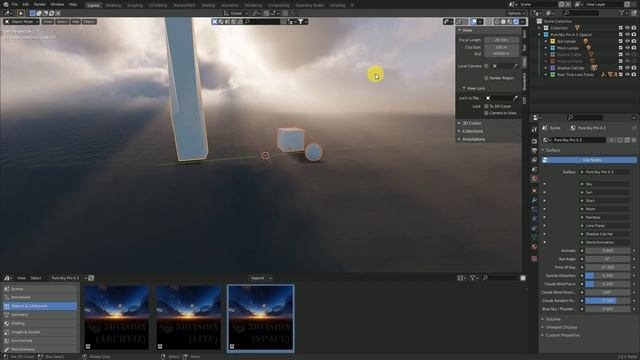Viewport: 640px width, 360px height.
Task: Switch to the Layout workspace tab
Action: click(93, 5)
